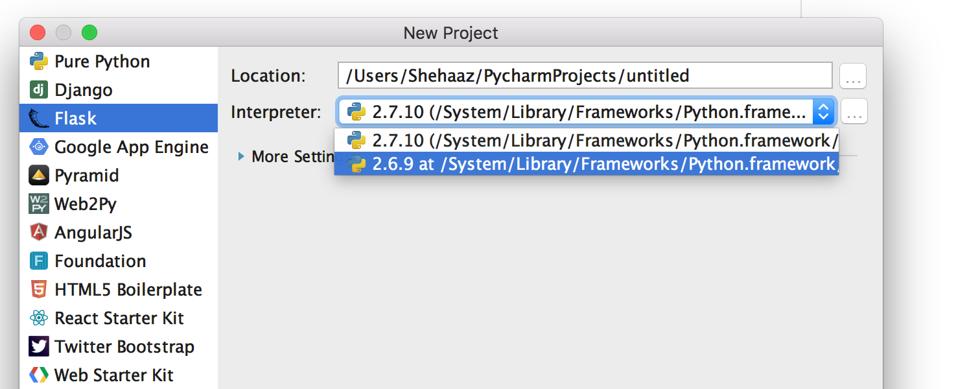This screenshot has width=980, height=389.
Task: Click Python icon beside the 2.7.10 list option
Action: click(356, 141)
